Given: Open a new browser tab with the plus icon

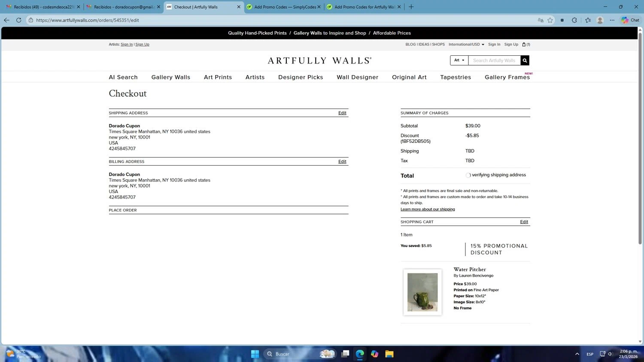Looking at the screenshot, I should click(x=411, y=7).
